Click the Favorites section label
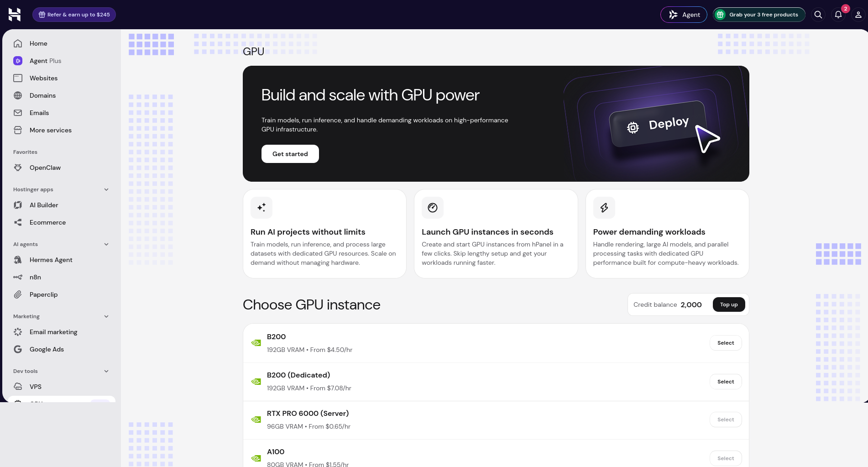The image size is (868, 467). (x=25, y=152)
